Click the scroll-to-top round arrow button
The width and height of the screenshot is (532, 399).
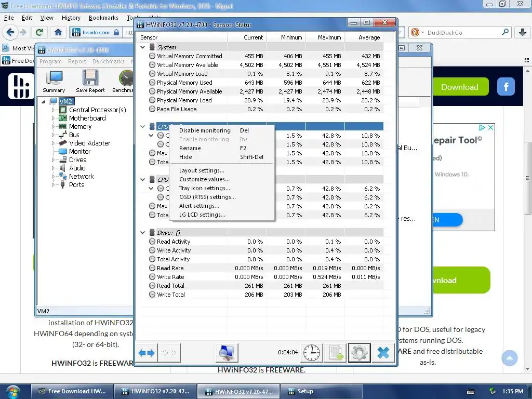(510, 358)
